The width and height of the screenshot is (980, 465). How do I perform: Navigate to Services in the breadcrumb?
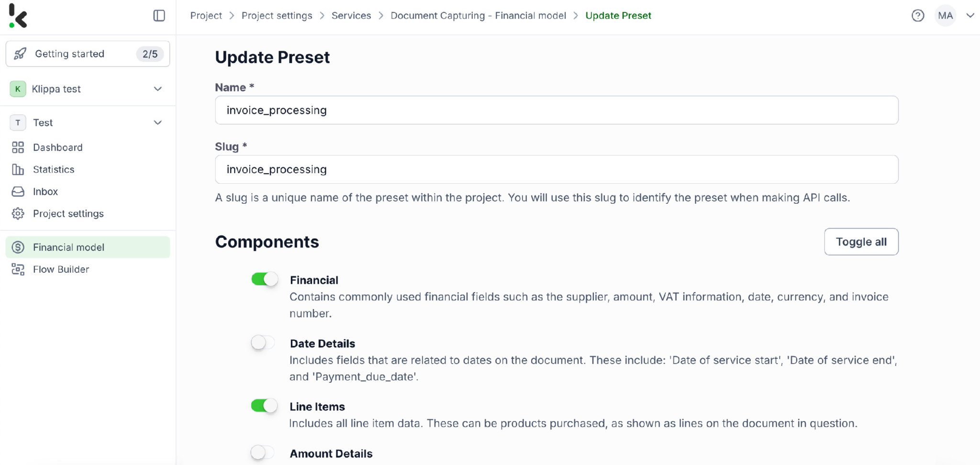[x=351, y=15]
